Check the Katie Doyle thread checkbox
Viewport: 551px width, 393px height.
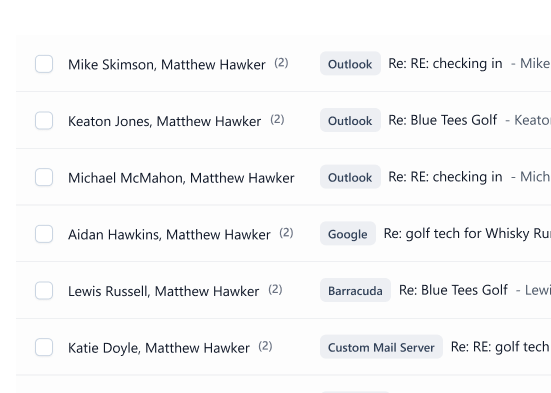tap(44, 347)
